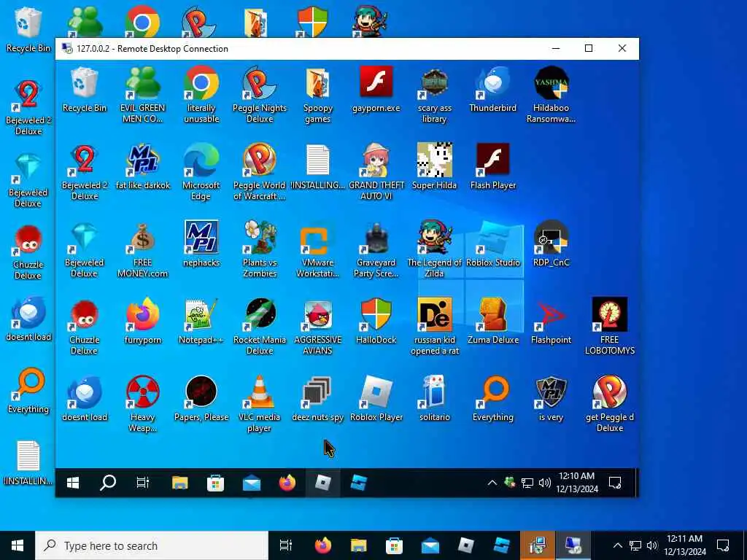Launch Roblox Player desktop shortcut
747x560 pixels.
click(x=376, y=392)
